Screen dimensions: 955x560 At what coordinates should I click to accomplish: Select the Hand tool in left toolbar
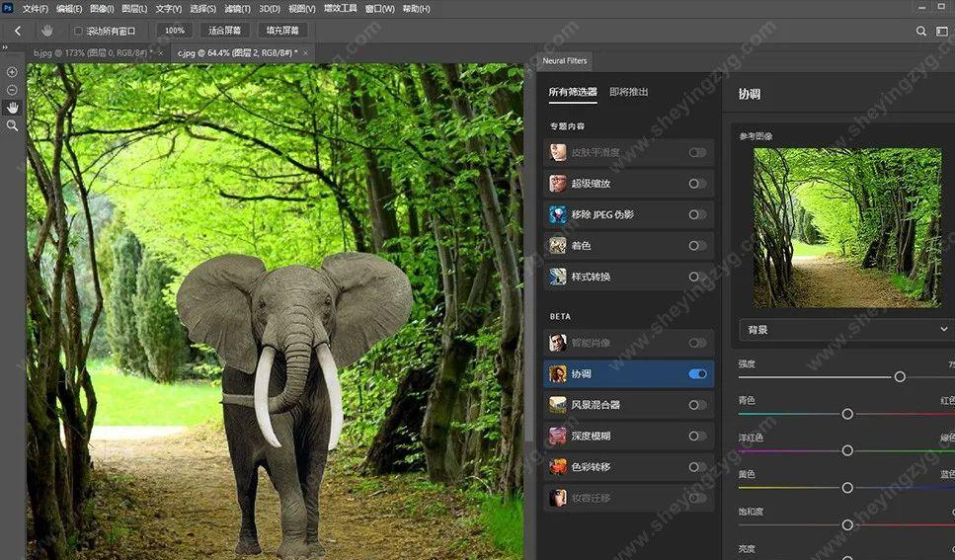click(12, 108)
